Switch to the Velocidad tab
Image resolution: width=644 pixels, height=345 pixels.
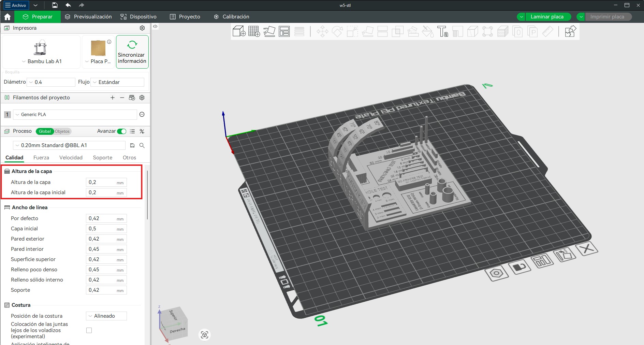(71, 158)
